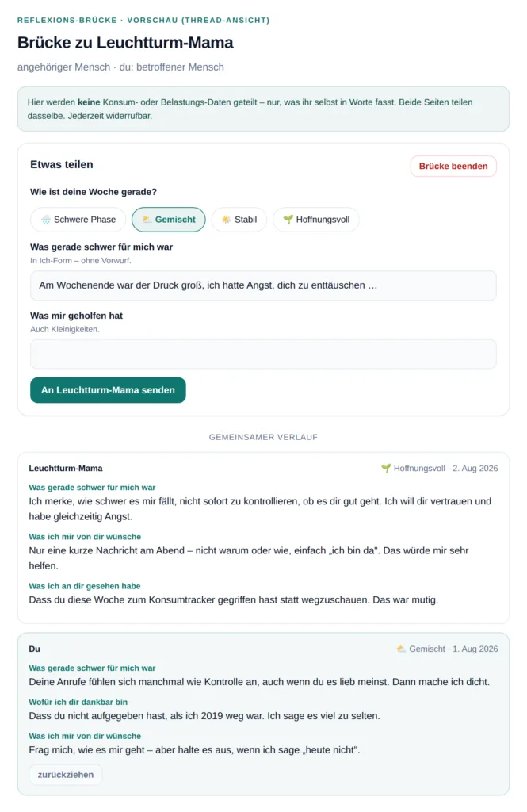Click the rain cloud icon in 'Schwere Phase'
Screen dimensions: 527x812
[46, 220]
